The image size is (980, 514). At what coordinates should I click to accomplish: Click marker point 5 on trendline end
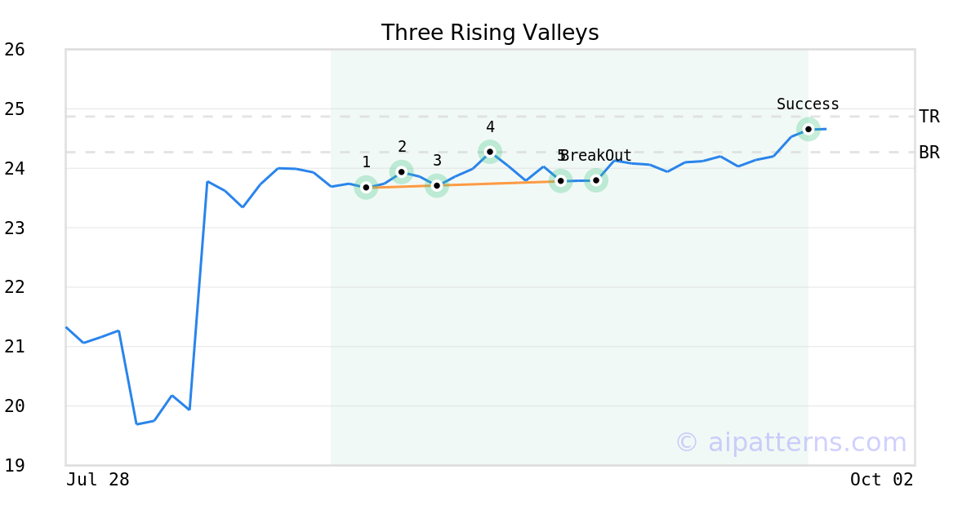coord(560,180)
